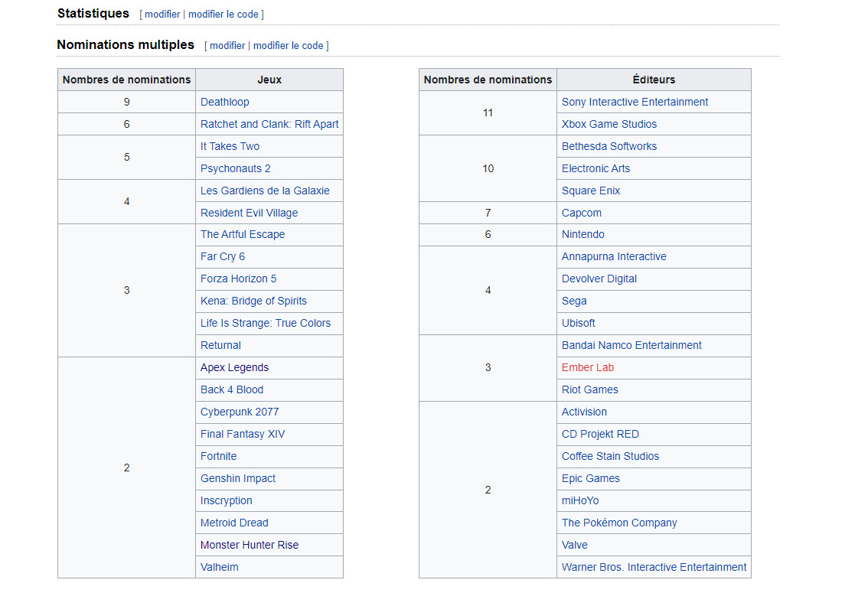
Task: Click the Capcom publisher link
Action: pyautogui.click(x=581, y=213)
